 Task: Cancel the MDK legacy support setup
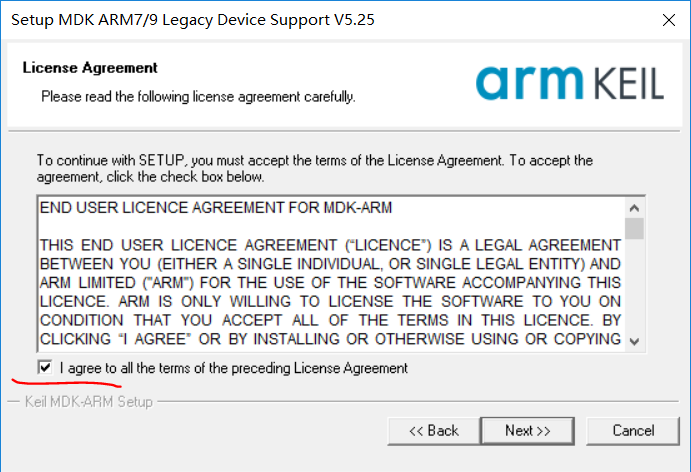point(633,430)
